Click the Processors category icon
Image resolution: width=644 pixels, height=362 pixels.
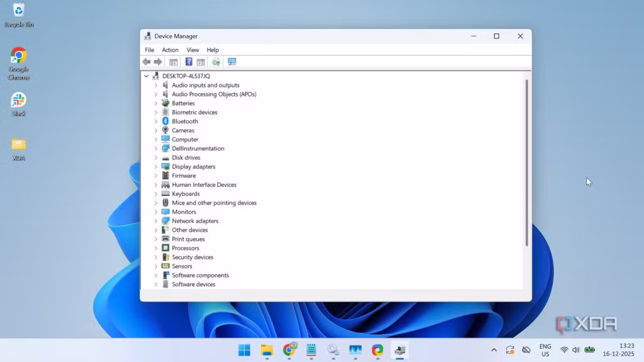pyautogui.click(x=165, y=248)
